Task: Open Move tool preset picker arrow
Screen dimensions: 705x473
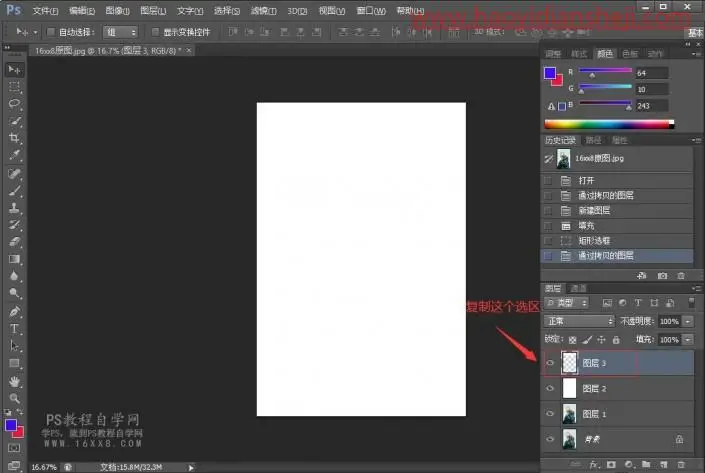Action: [36, 32]
